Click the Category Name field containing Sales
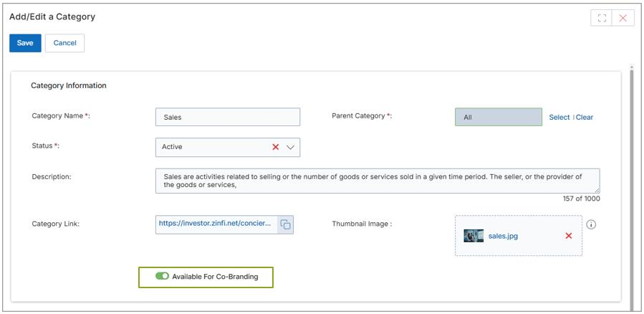 [x=228, y=117]
